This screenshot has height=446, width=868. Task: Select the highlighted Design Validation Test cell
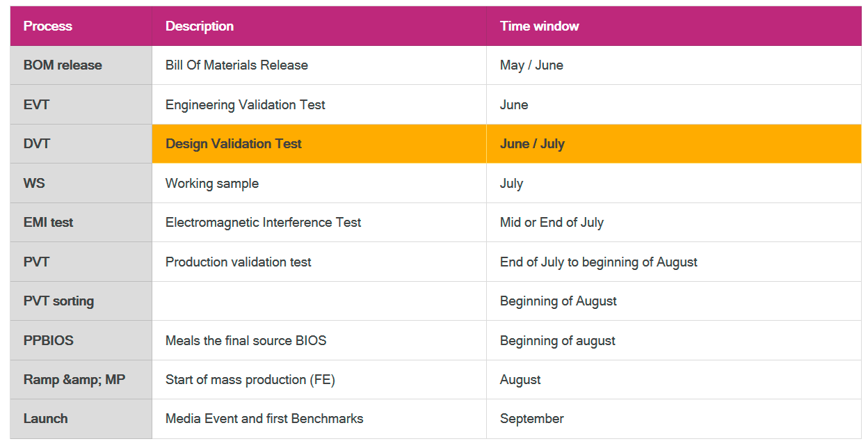(234, 144)
